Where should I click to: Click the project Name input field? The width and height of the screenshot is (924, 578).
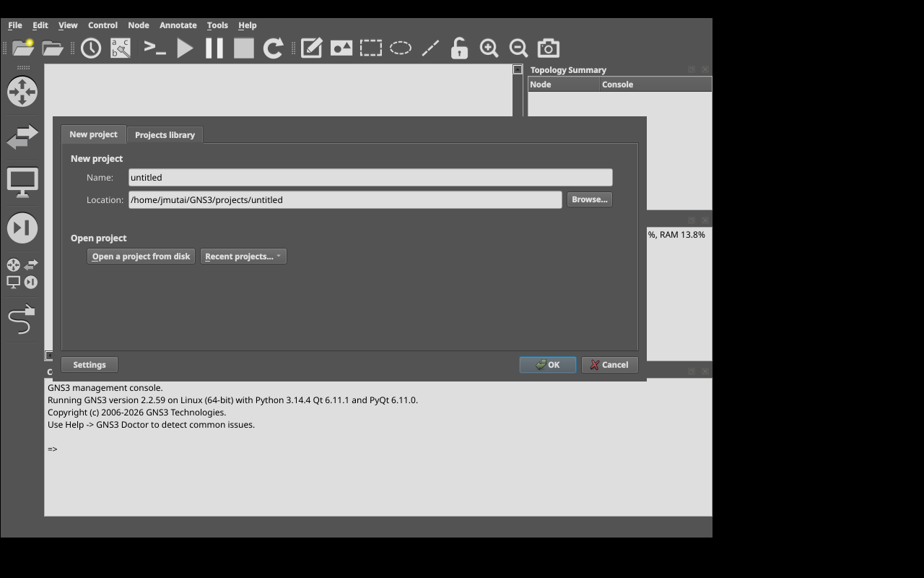click(x=370, y=178)
